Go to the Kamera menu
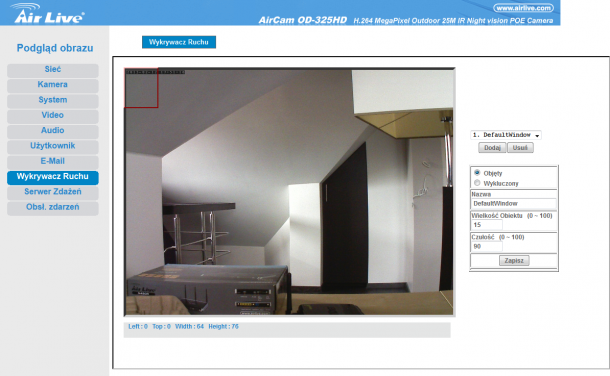This screenshot has width=610, height=376. coord(53,85)
